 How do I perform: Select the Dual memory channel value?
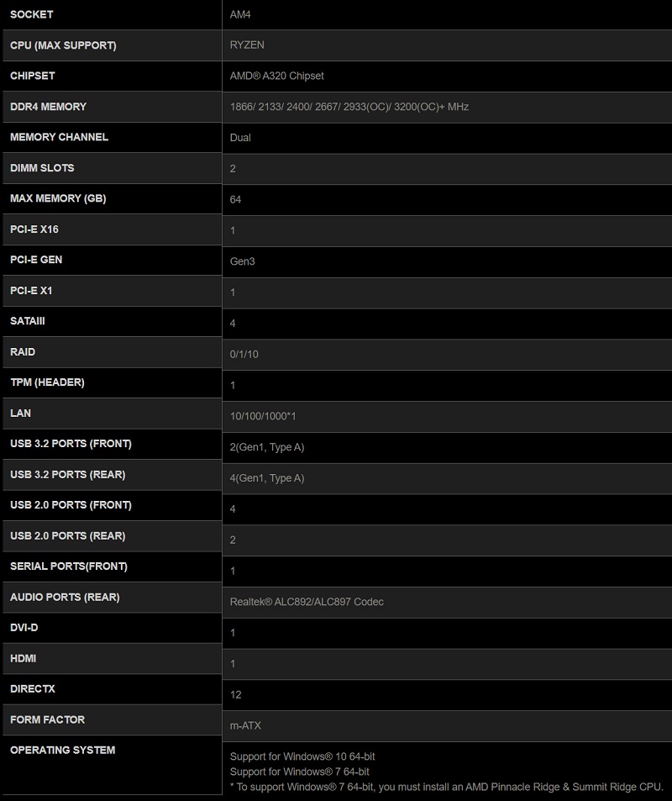coord(240,138)
